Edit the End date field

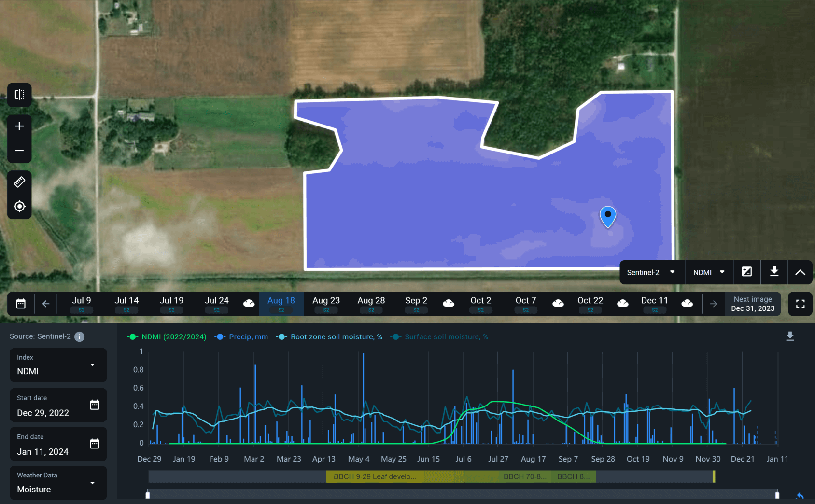coord(58,444)
